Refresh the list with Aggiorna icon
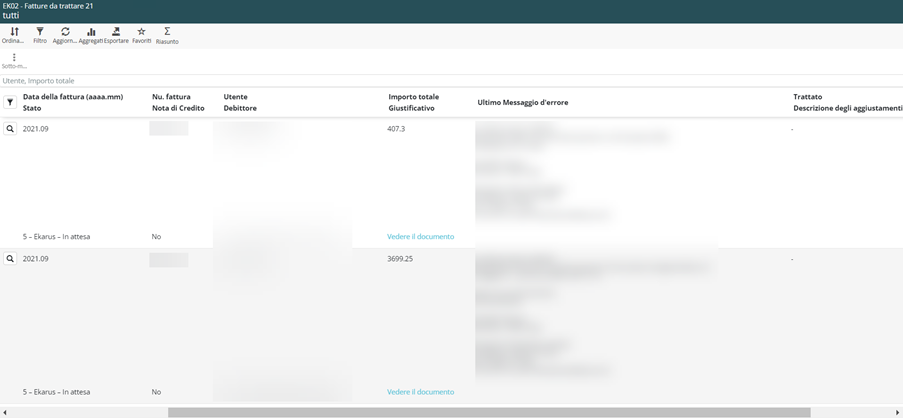The height and width of the screenshot is (418, 903). [x=65, y=33]
